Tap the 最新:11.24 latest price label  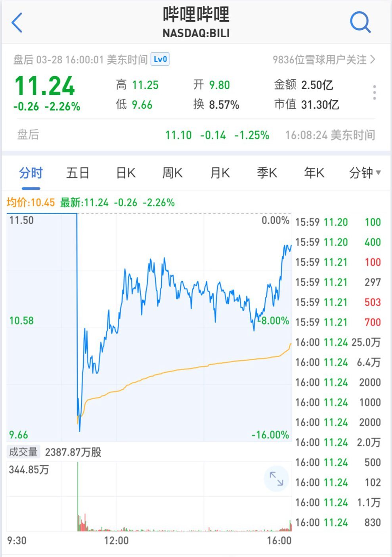coord(84,203)
